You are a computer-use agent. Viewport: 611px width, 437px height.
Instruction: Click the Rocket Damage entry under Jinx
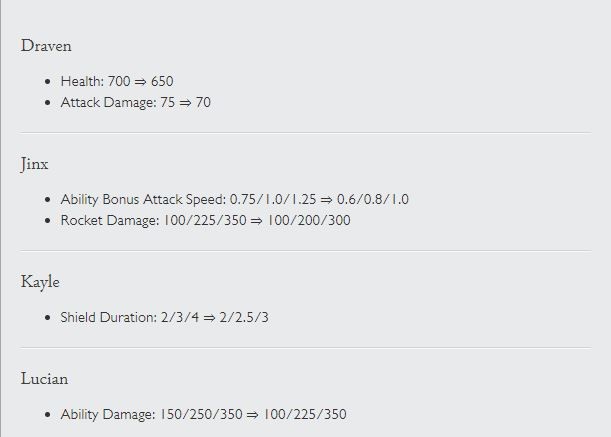tap(205, 220)
